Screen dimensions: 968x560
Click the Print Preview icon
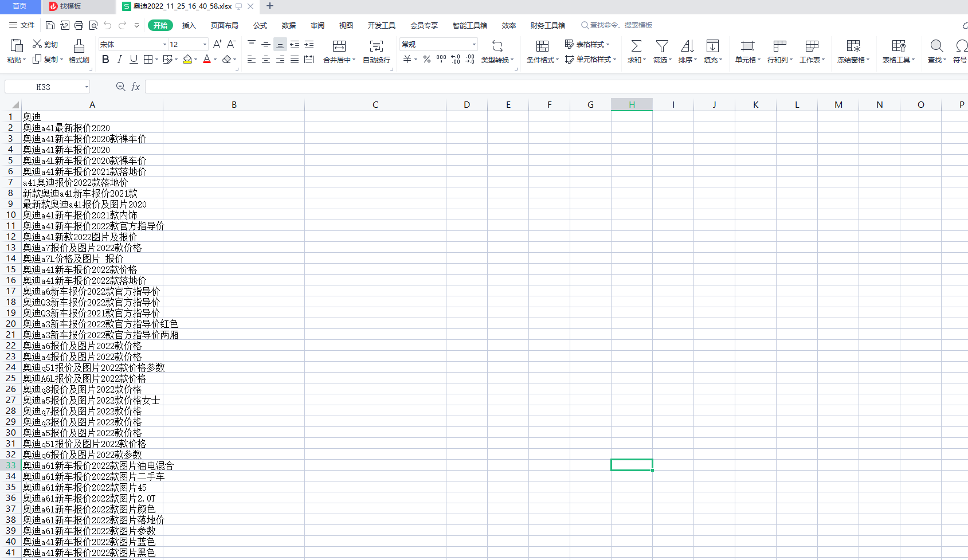coord(93,25)
